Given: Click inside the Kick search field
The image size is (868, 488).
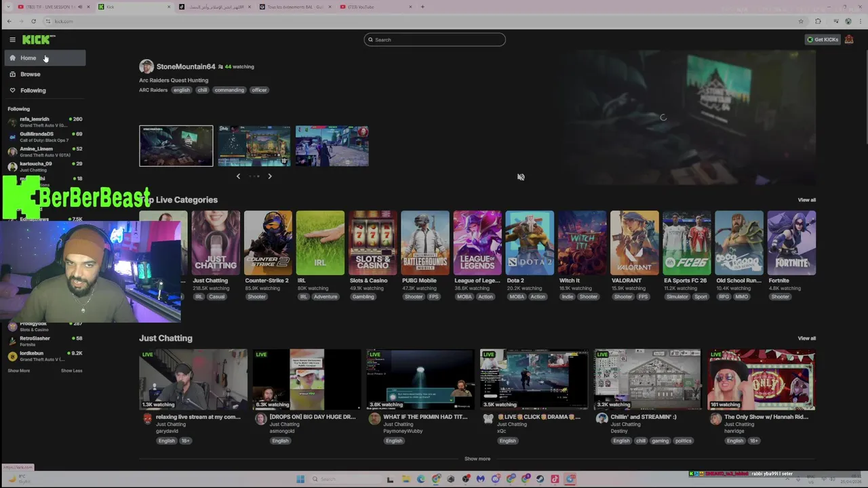Looking at the screenshot, I should (x=435, y=40).
